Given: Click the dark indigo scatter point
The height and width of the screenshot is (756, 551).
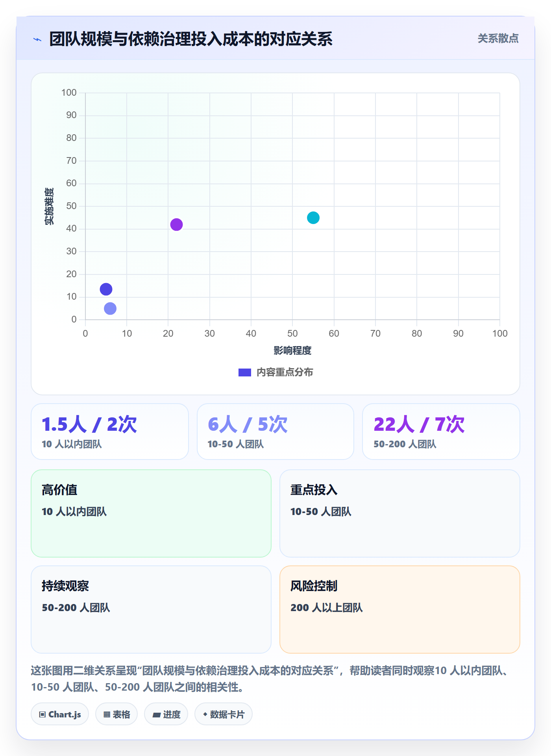Looking at the screenshot, I should tap(106, 289).
